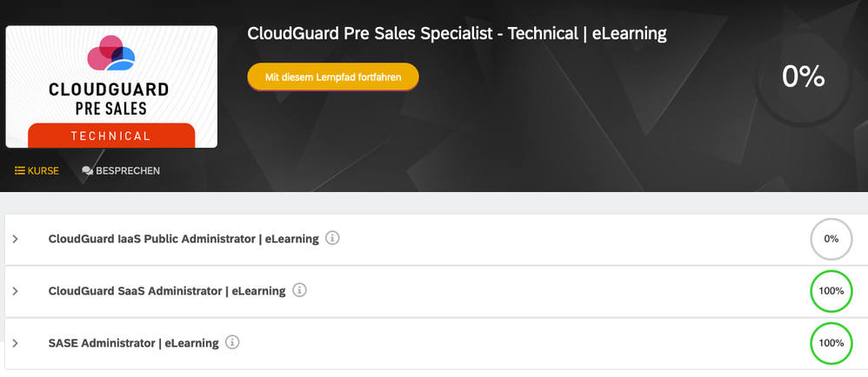Click Mit diesem Lernpfad fortfahren button
This screenshot has width=868, height=377.
pos(333,76)
